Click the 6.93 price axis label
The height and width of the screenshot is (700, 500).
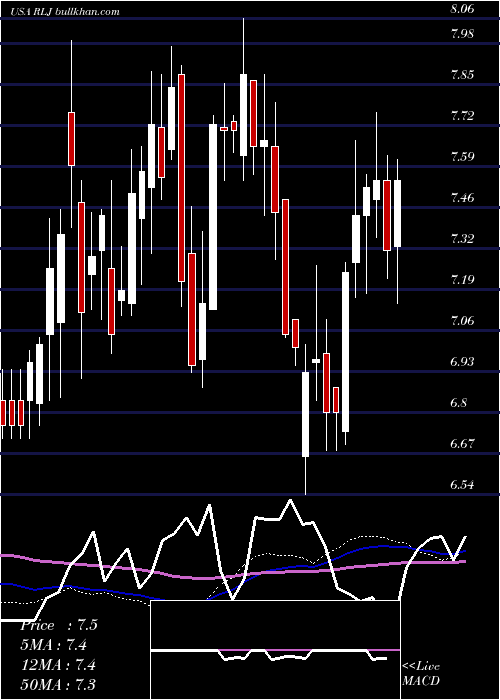click(x=462, y=362)
